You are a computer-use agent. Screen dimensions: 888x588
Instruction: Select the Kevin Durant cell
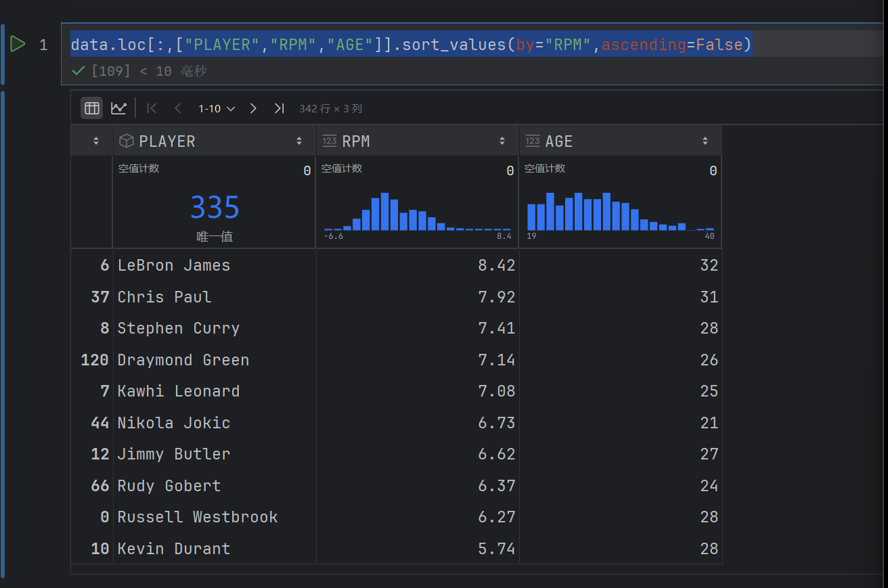[214, 549]
